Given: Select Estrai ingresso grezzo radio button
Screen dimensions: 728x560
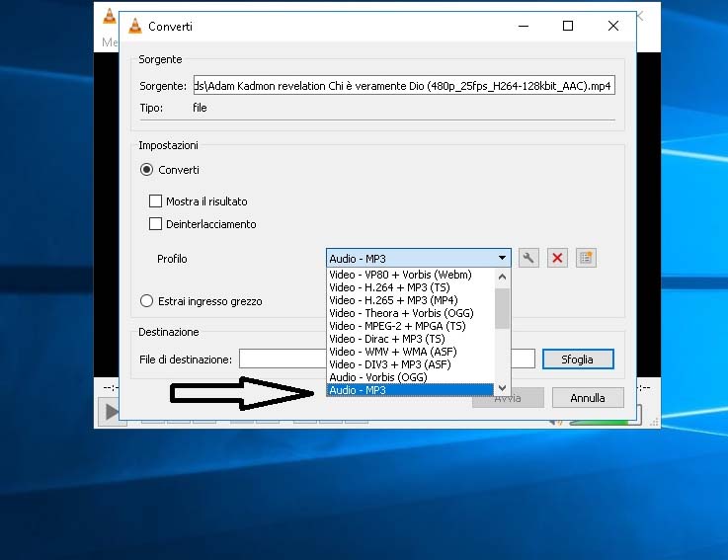Looking at the screenshot, I should click(x=146, y=301).
